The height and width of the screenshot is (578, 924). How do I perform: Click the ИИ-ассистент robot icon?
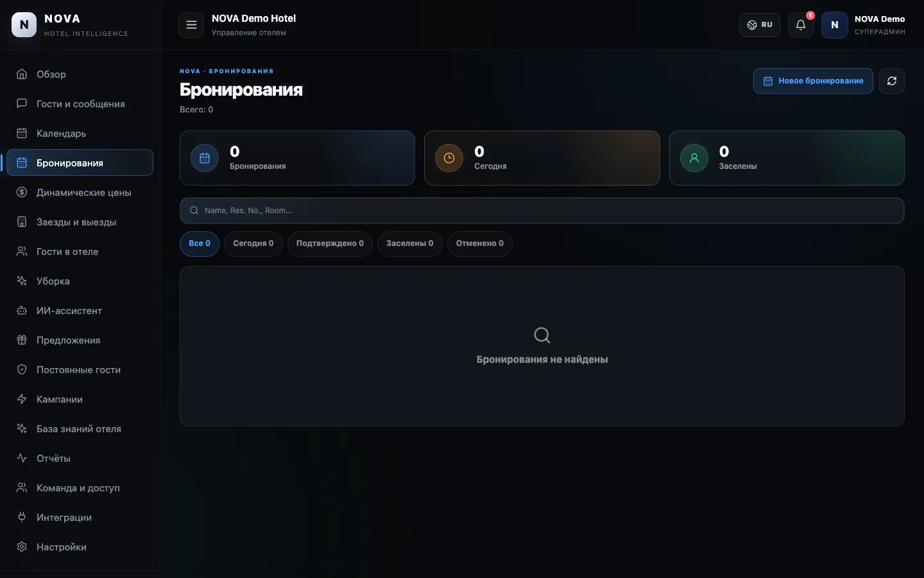[x=22, y=310]
